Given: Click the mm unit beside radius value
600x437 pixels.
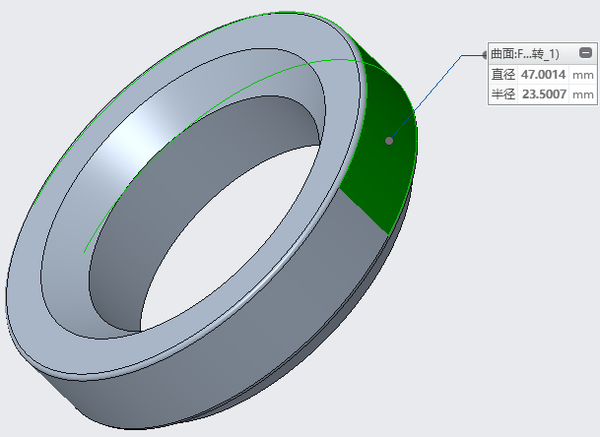Looking at the screenshot, I should 583,94.
